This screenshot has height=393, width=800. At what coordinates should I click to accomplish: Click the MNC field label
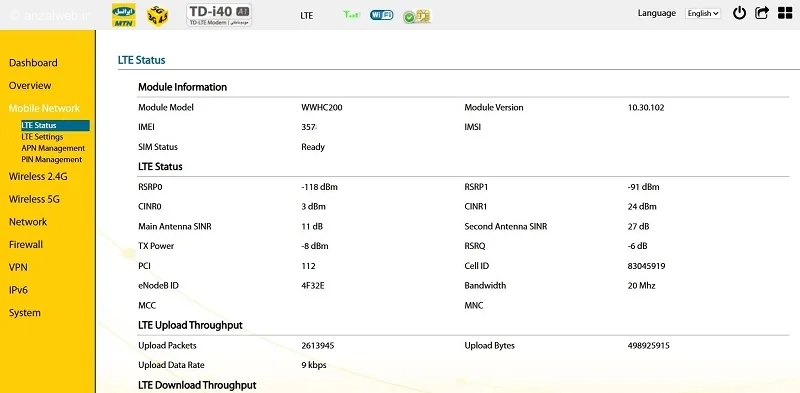(x=474, y=306)
